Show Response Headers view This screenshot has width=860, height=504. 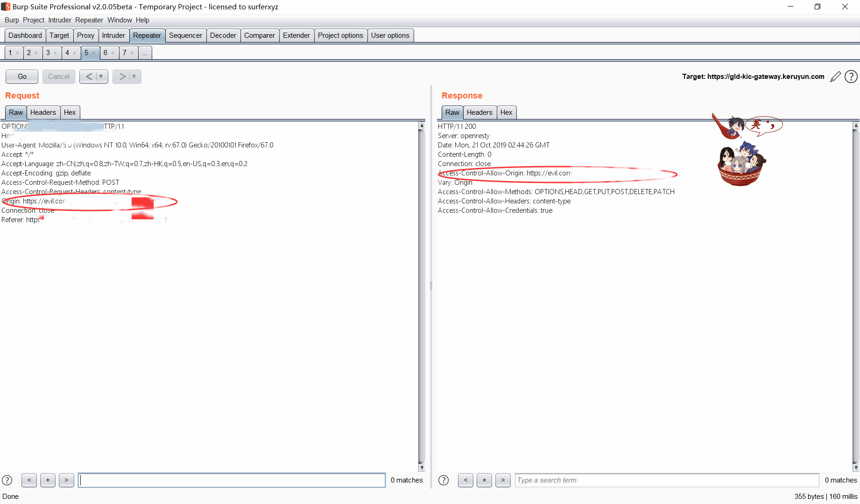pyautogui.click(x=479, y=112)
